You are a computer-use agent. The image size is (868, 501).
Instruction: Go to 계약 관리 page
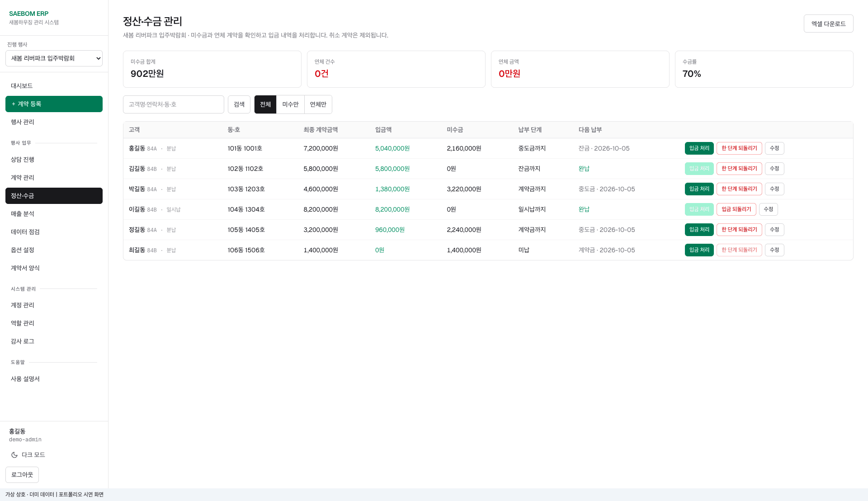[x=54, y=178]
